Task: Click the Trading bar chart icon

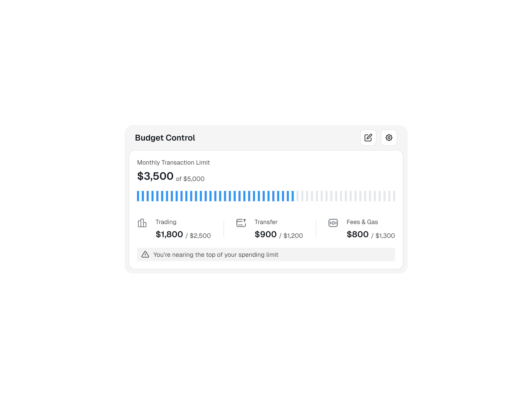Action: click(x=142, y=223)
